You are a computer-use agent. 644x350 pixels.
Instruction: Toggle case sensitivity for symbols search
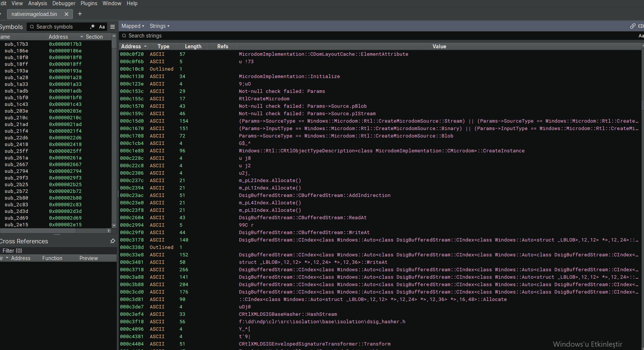pos(102,27)
